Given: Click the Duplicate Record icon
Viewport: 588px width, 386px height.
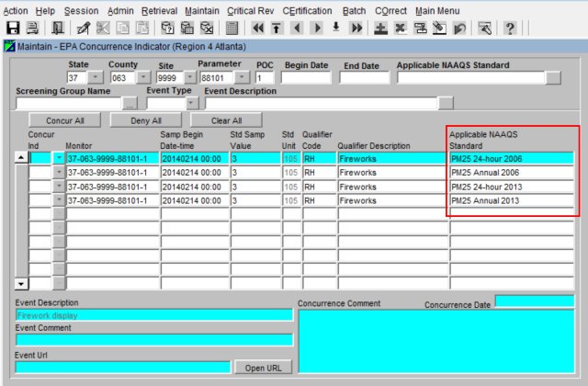Looking at the screenshot, I should [420, 28].
